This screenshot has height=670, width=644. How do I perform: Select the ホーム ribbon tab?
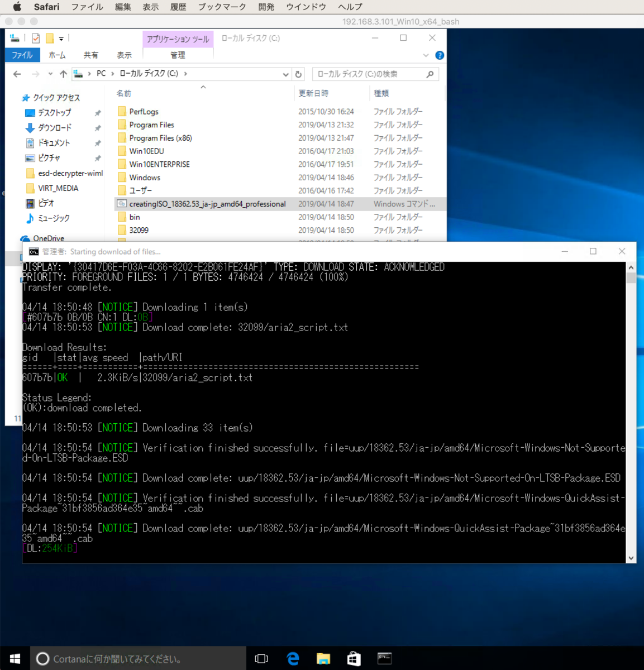(57, 55)
